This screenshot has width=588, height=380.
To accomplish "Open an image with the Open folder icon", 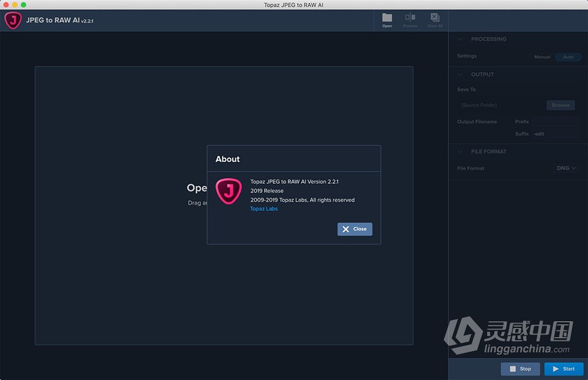I will pyautogui.click(x=387, y=20).
